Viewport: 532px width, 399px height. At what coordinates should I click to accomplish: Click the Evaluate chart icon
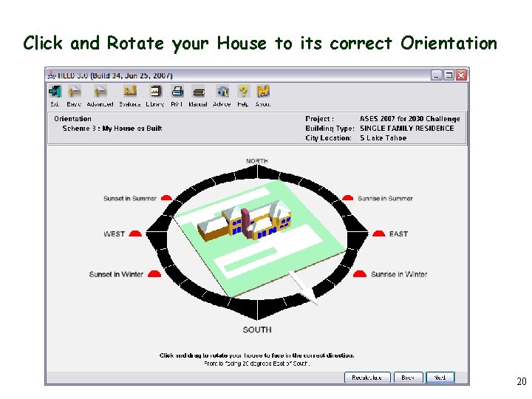pyautogui.click(x=130, y=91)
